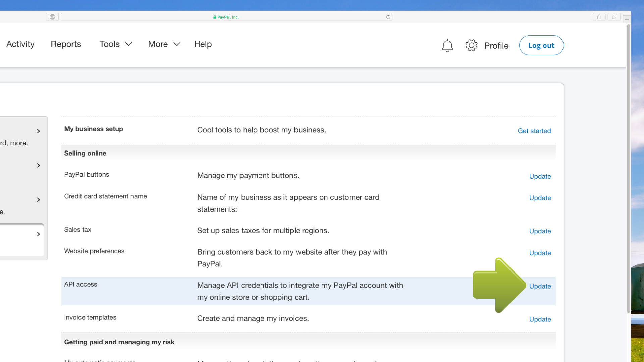The image size is (644, 362).
Task: Click 'Bring customers back to my website' description
Action: point(292,258)
